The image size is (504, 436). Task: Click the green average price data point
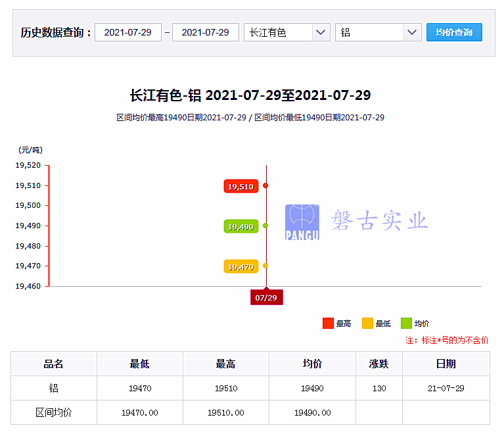[265, 226]
